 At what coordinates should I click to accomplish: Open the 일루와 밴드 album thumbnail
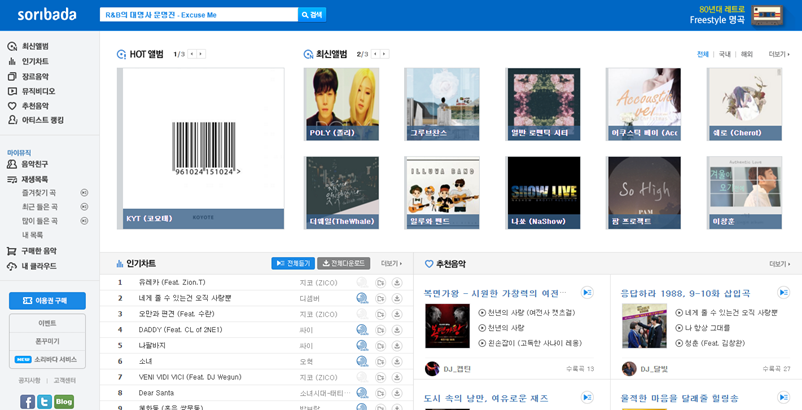[442, 193]
